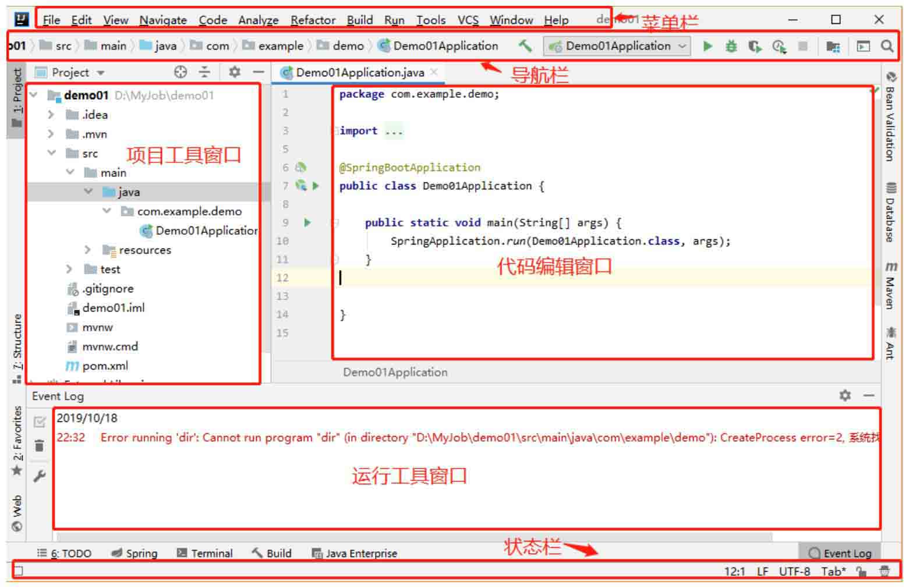Open the Demo01Application run configuration dropdown
Screen dimensions: 909x588
coord(617,46)
